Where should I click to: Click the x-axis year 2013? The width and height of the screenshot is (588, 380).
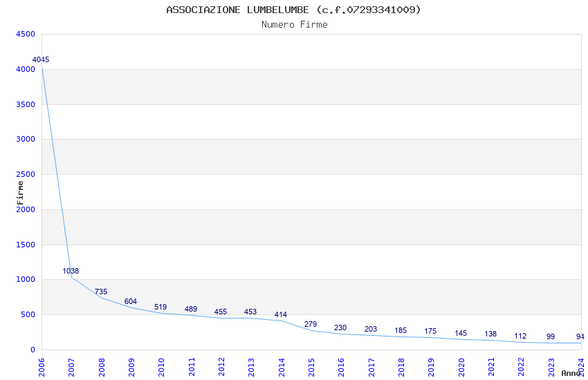click(252, 368)
